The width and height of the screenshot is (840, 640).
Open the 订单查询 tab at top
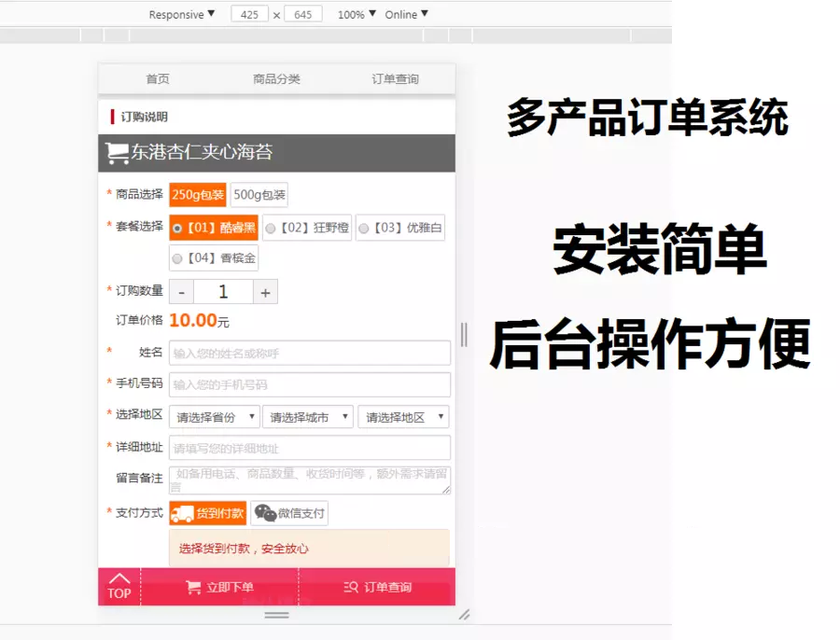pos(396,78)
